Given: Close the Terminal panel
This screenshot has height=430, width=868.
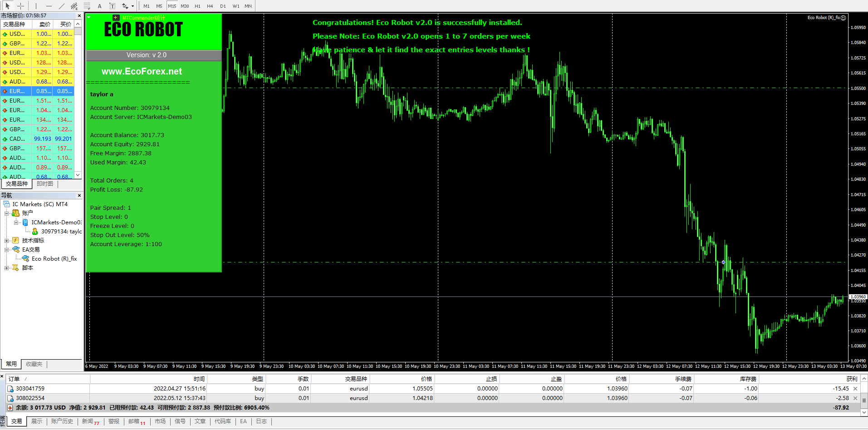Looking at the screenshot, I should tap(2, 376).
